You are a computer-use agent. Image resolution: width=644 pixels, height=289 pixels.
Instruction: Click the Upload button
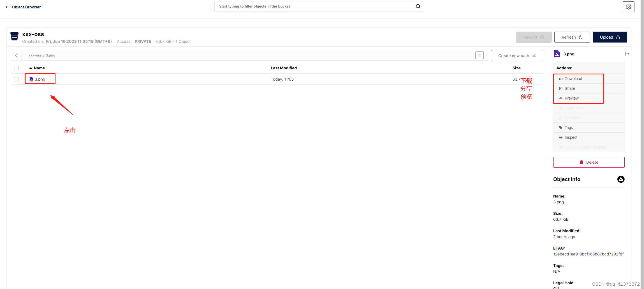[x=610, y=37]
